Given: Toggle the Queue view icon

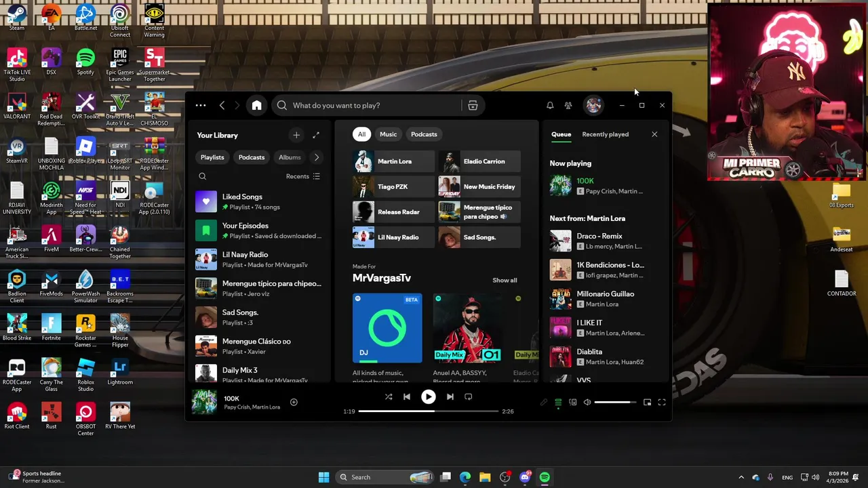Looking at the screenshot, I should (x=558, y=402).
